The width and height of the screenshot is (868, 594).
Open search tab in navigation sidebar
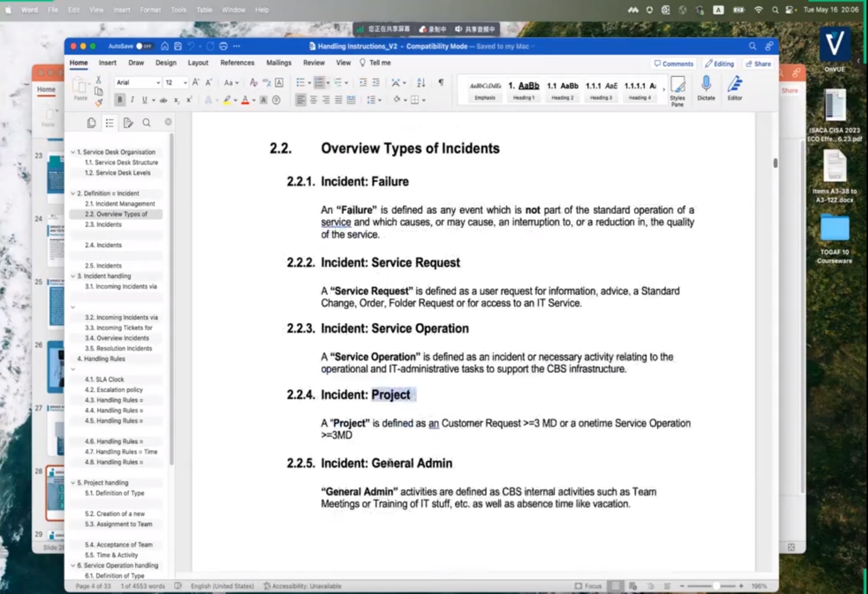tap(146, 122)
